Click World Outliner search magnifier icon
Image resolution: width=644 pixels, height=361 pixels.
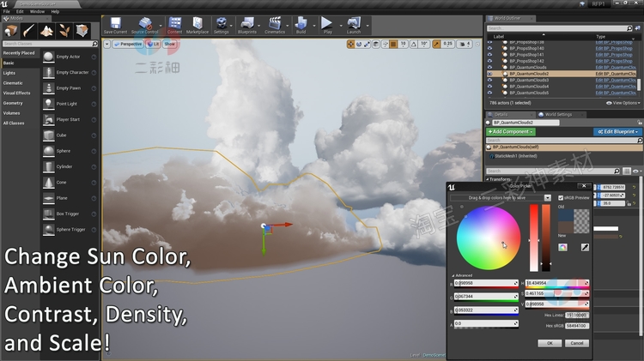[x=629, y=28]
